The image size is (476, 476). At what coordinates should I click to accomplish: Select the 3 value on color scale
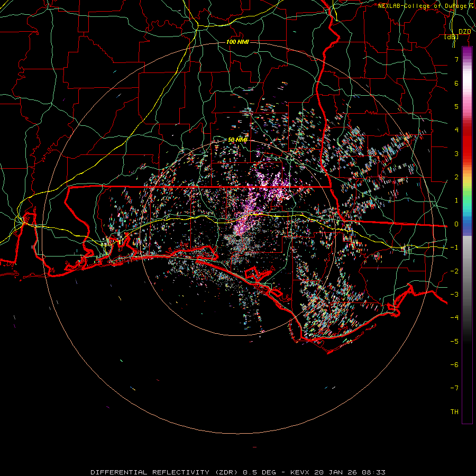456,153
